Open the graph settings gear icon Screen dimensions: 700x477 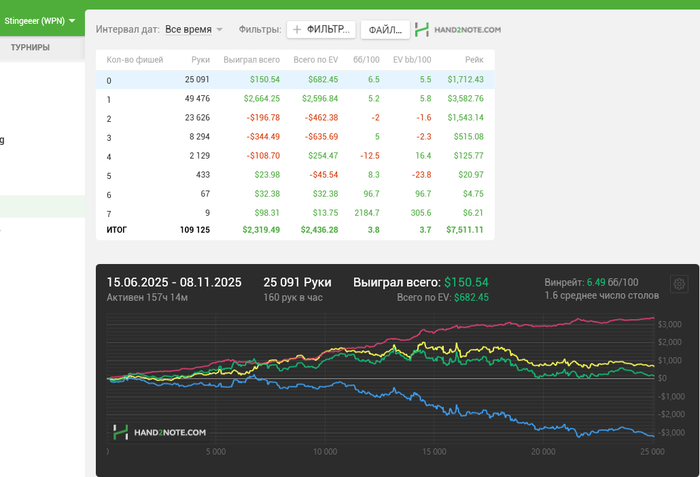click(x=679, y=283)
